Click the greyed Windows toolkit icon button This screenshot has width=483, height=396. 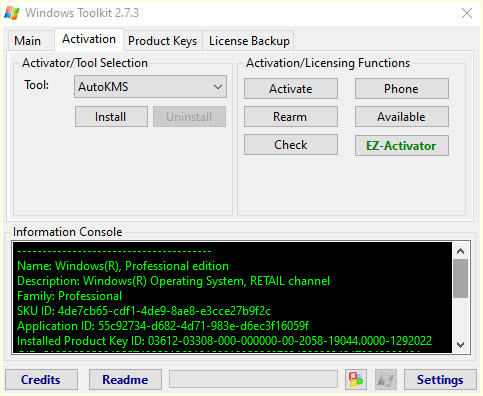click(386, 379)
